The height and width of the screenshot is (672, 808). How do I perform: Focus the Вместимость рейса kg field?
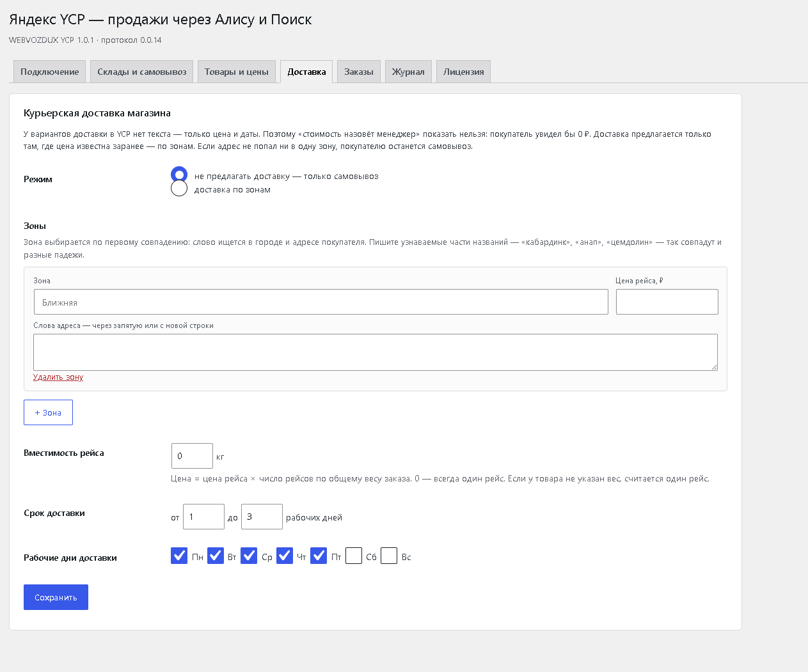coord(192,456)
